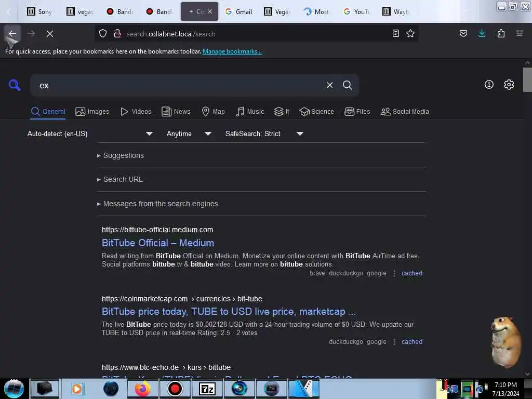The image size is (532, 399).
Task: Open 7-Zip from the taskbar
Action: coord(207,389)
